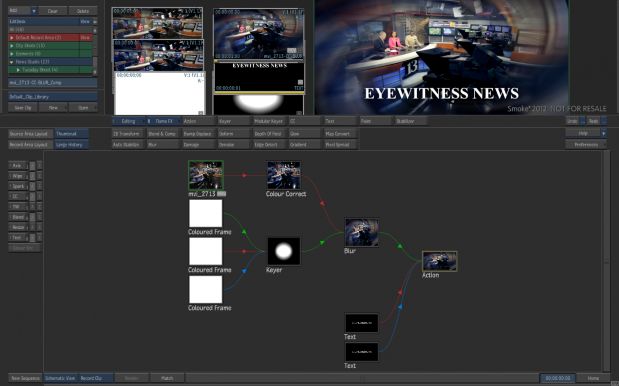619x386 pixels.
Task: Click the Delete button
Action: [x=83, y=11]
